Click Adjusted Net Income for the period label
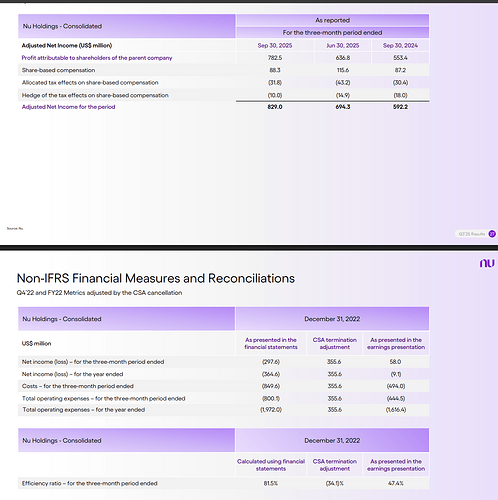The height and width of the screenshot is (500, 498). pyautogui.click(x=68, y=107)
